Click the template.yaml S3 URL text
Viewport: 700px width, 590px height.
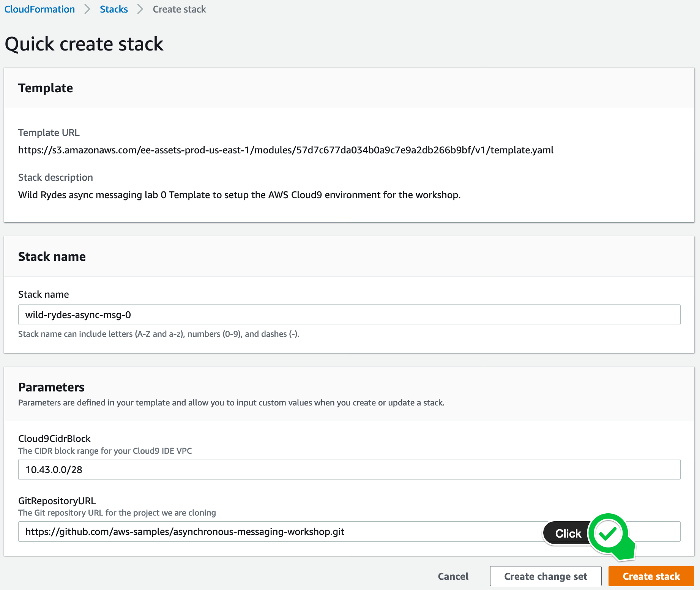(286, 150)
